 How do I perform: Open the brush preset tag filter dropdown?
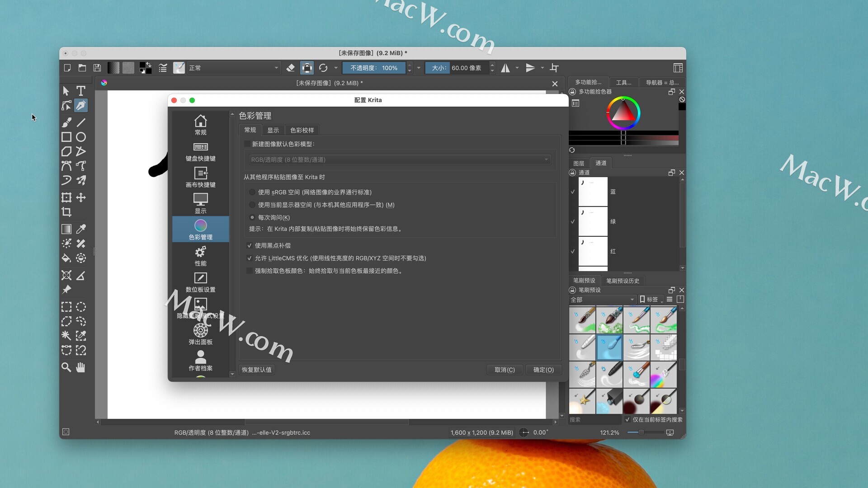point(603,300)
